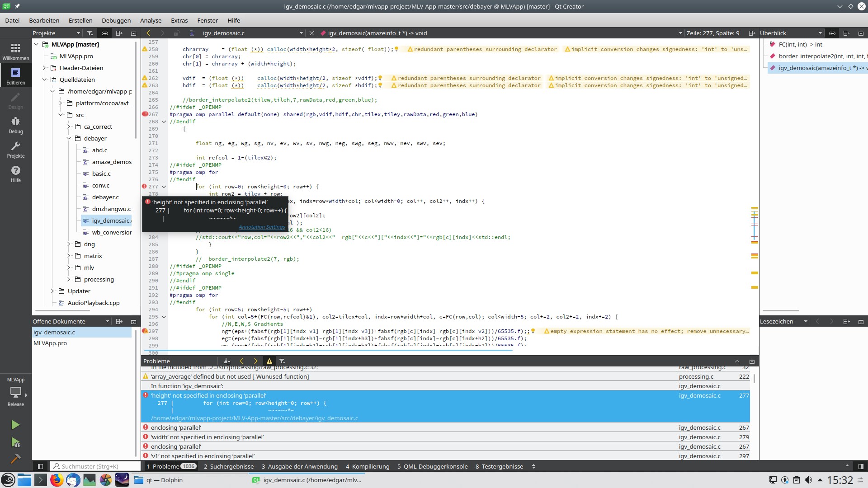Switch to Kompilierung output tab

pos(367,466)
